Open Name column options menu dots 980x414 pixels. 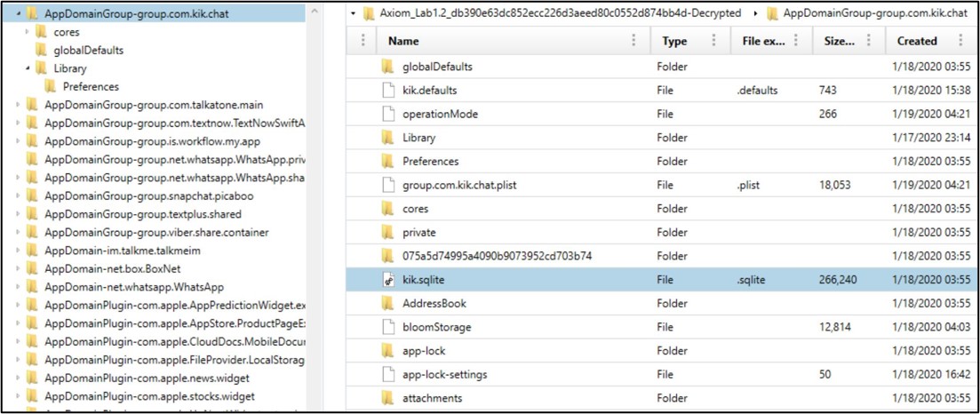633,41
